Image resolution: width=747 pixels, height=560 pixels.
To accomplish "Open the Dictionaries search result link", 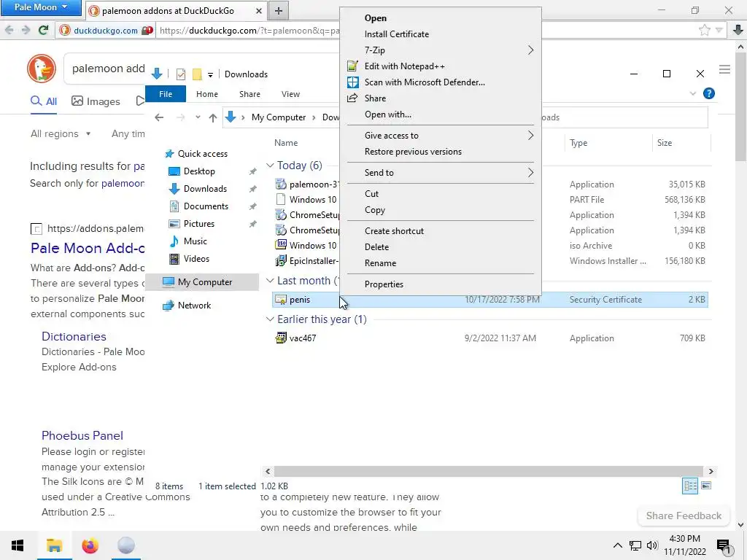I will [74, 337].
